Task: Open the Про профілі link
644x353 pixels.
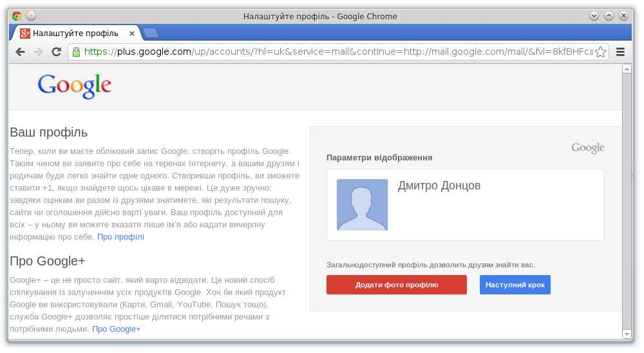Action: pyautogui.click(x=121, y=236)
